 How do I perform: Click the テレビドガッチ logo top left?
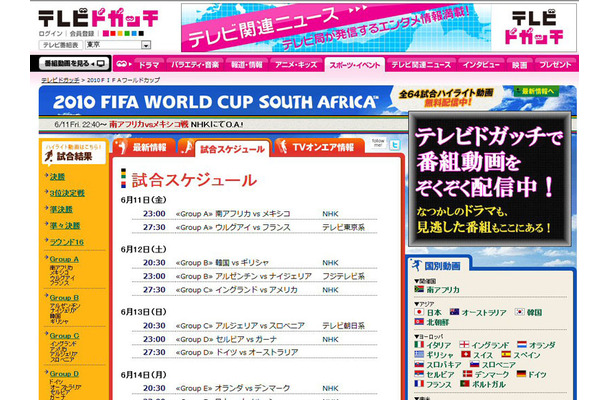(x=98, y=18)
